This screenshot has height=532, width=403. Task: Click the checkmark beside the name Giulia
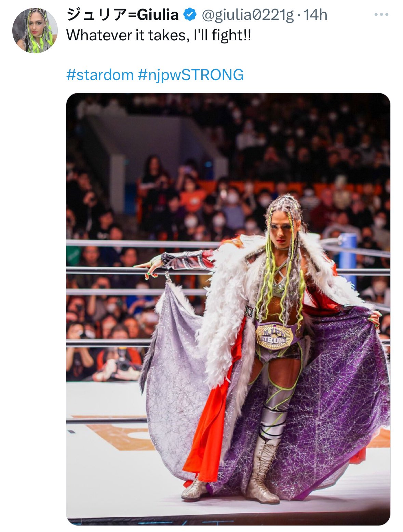pos(190,15)
